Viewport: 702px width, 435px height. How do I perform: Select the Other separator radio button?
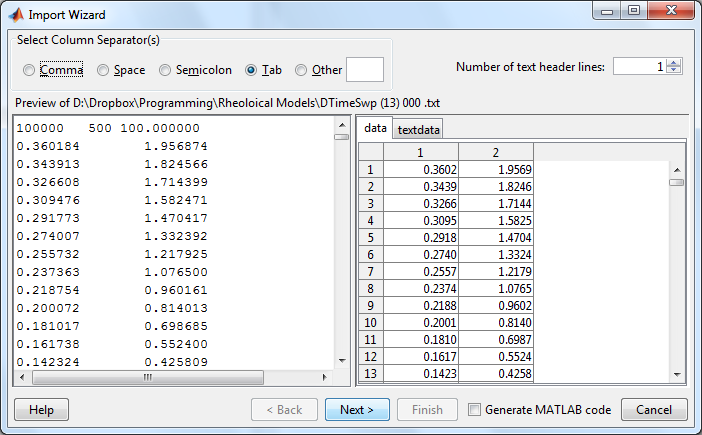point(302,70)
